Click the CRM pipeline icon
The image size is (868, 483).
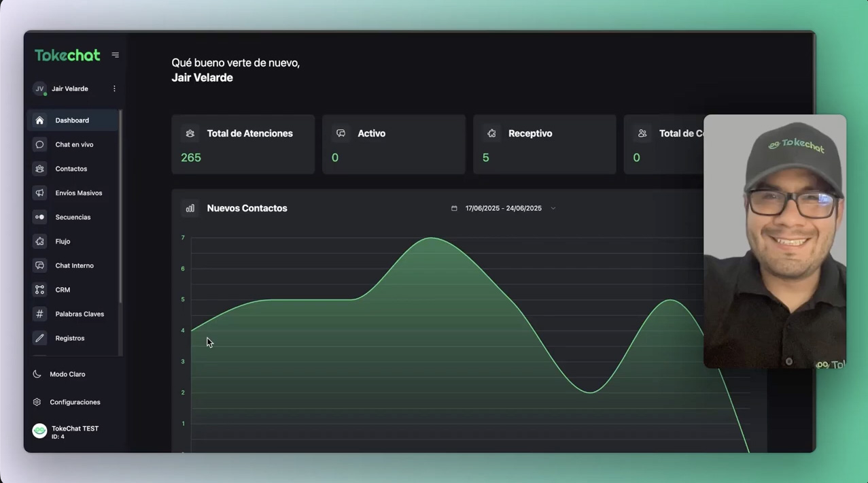coord(39,290)
